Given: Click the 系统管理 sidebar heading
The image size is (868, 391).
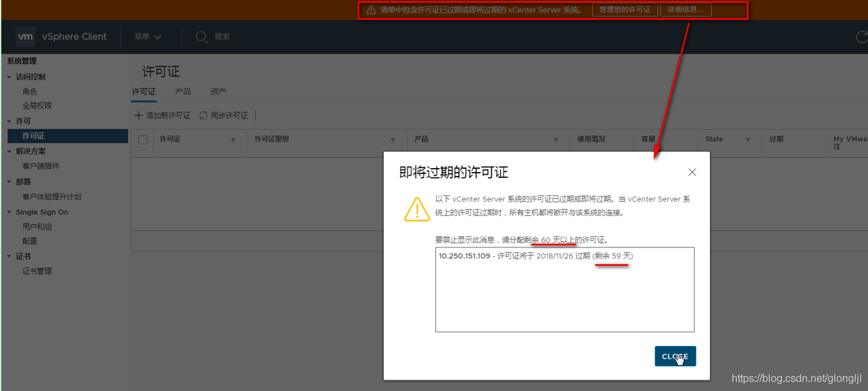Looking at the screenshot, I should pos(22,62).
